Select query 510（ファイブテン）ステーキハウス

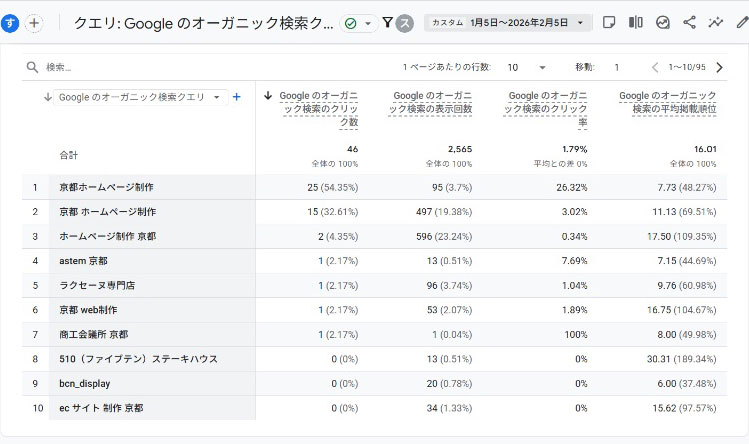[x=139, y=359]
